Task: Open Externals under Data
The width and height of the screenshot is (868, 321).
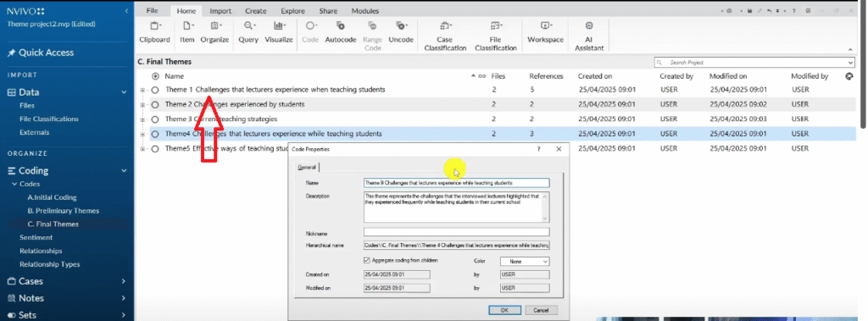Action: pos(34,132)
